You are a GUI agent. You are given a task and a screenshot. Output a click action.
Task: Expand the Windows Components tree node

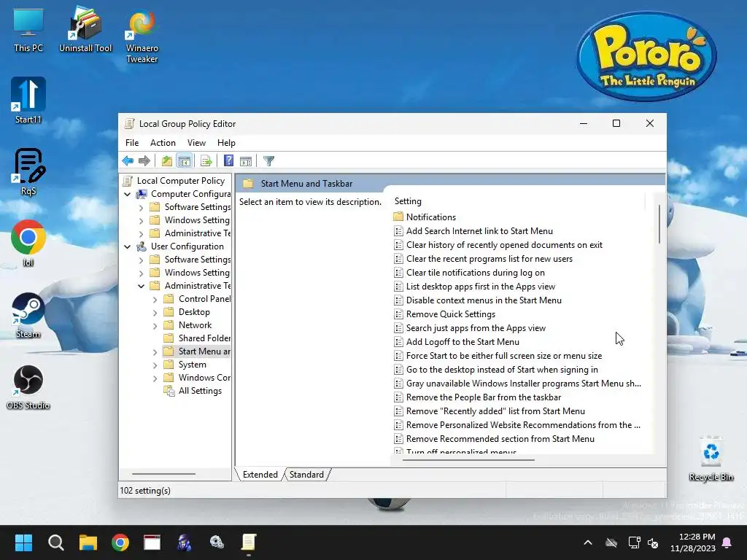[155, 378]
